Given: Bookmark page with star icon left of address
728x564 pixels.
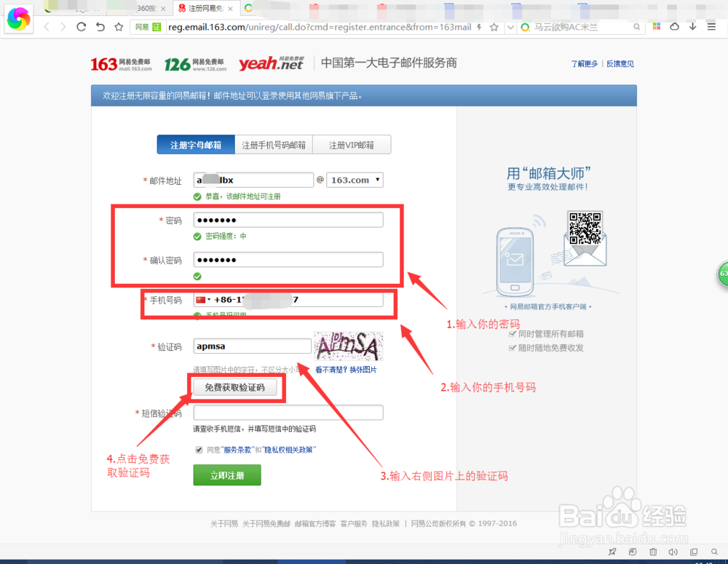Looking at the screenshot, I should click(119, 27).
